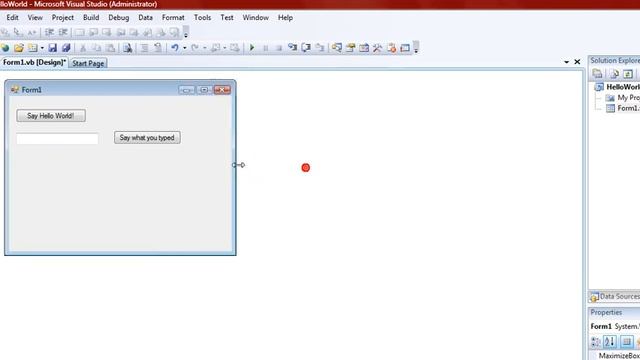Open the Redo history dropdown arrow
640x360 pixels.
tap(204, 48)
